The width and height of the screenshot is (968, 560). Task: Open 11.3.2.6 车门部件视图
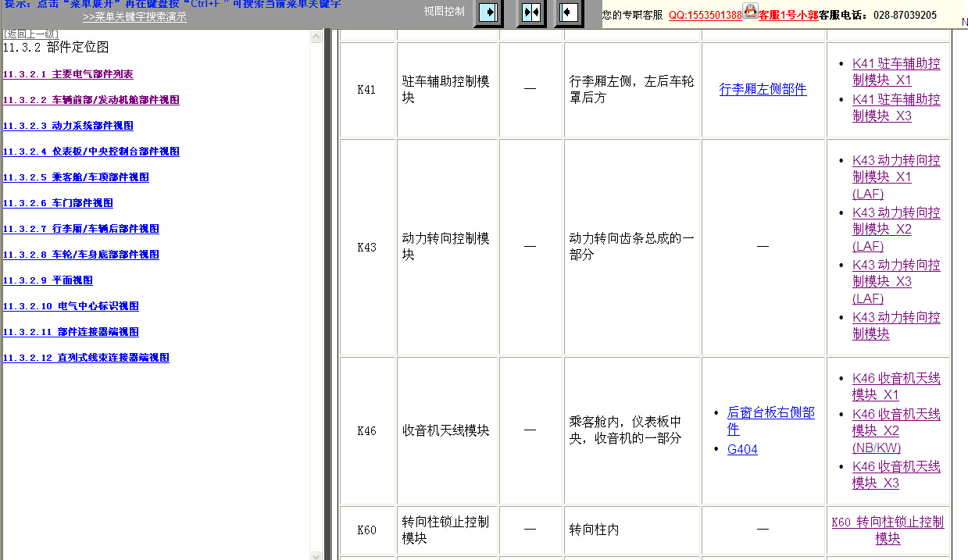58,203
